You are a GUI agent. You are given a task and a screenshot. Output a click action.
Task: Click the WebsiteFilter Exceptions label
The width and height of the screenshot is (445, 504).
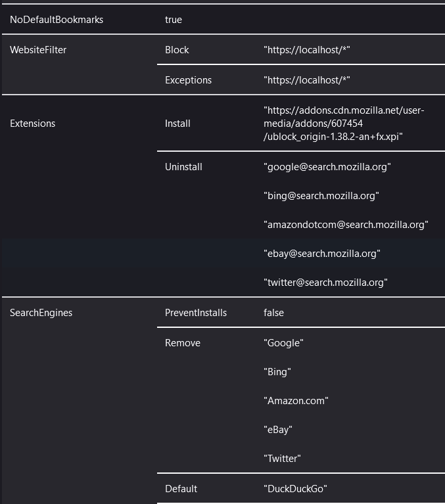[x=188, y=80]
